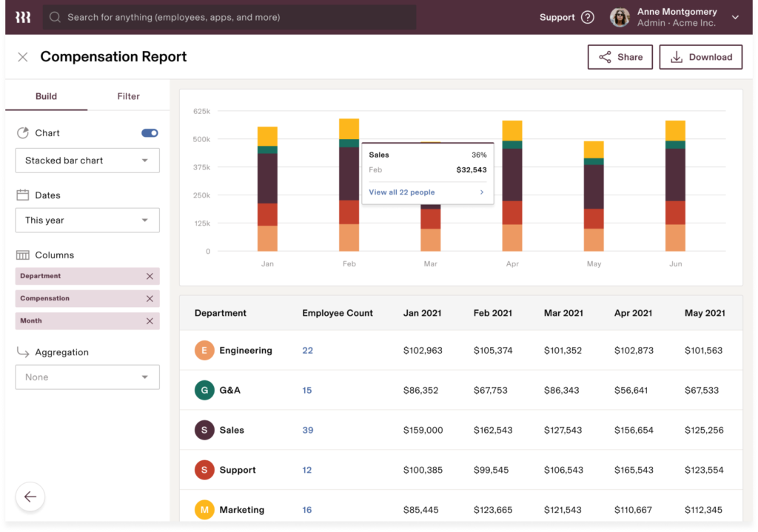
Task: Click the pie chart icon beside Chart
Action: (x=23, y=133)
